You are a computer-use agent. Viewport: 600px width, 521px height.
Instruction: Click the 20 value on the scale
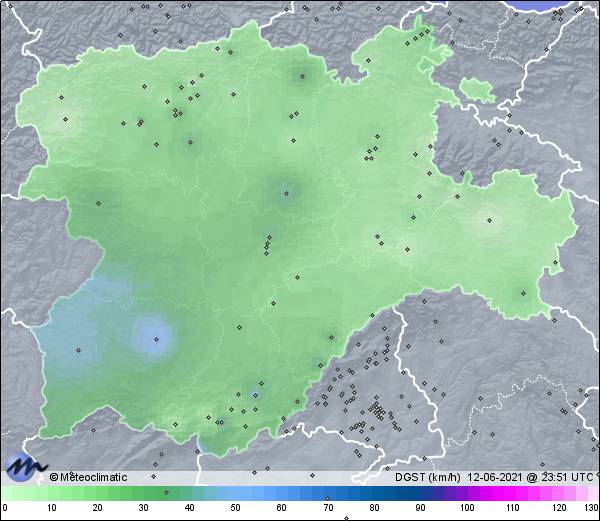[97, 508]
